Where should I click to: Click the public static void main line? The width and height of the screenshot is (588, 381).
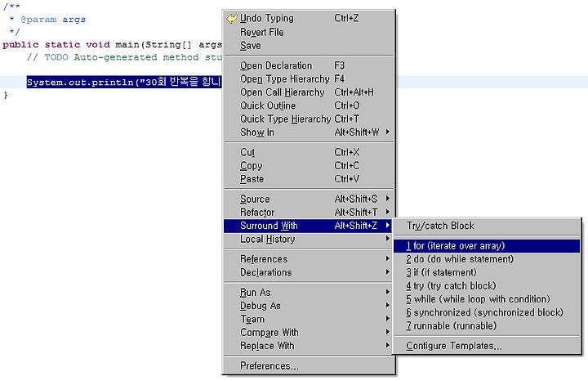[113, 45]
